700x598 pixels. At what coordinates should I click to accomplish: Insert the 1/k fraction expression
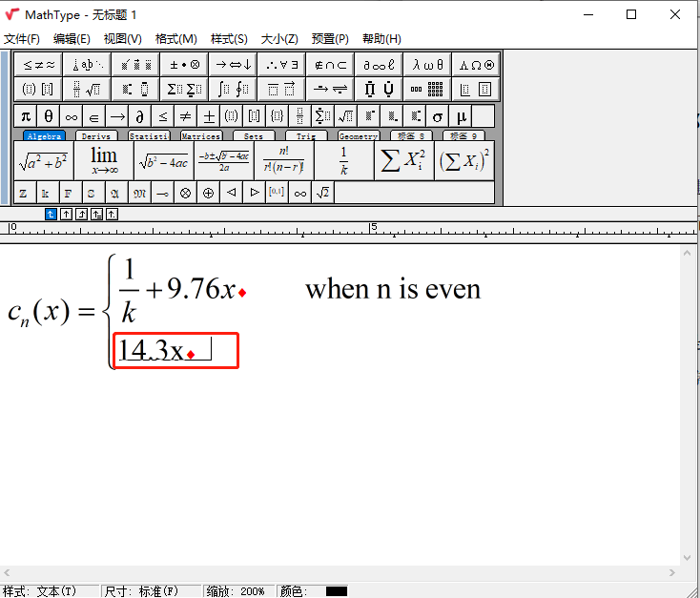pos(343,161)
